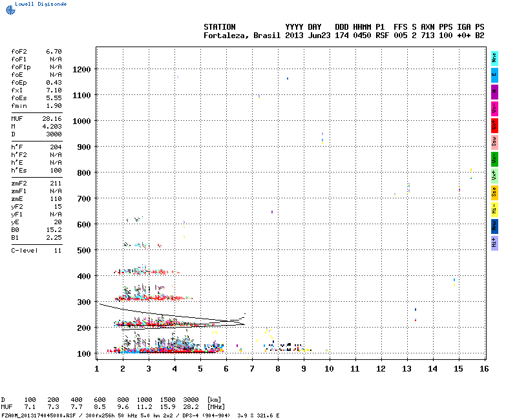Click the 600 km height axis label
The height and width of the screenshot is (420, 517).
(x=84, y=224)
